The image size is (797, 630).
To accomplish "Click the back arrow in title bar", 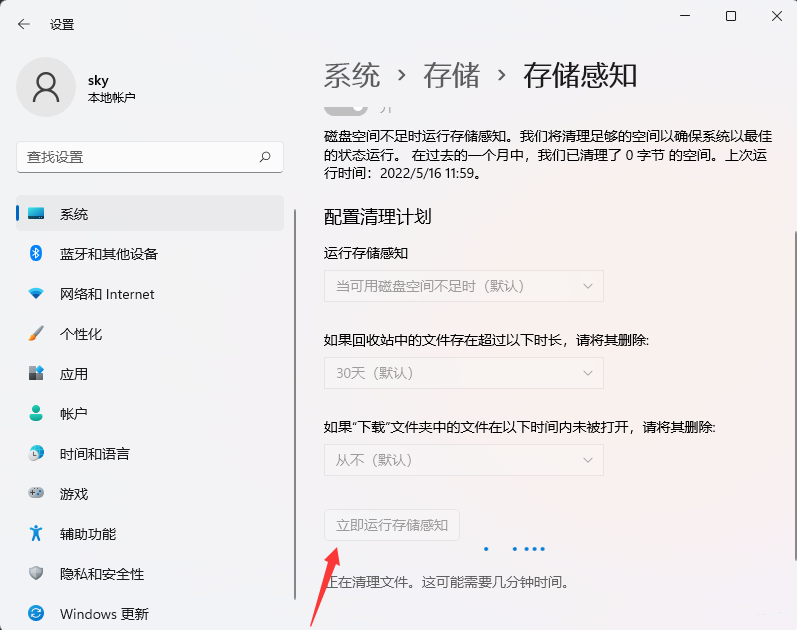I will (24, 24).
